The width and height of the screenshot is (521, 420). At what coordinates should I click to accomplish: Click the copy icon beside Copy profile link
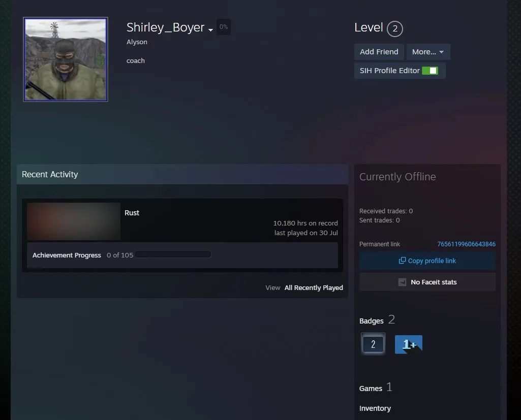[x=402, y=261]
